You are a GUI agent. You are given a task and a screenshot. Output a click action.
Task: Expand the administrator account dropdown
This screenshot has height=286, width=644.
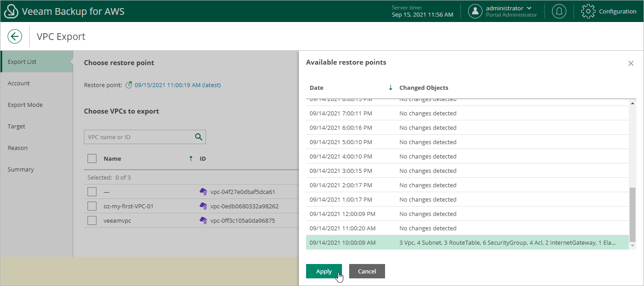pyautogui.click(x=529, y=8)
